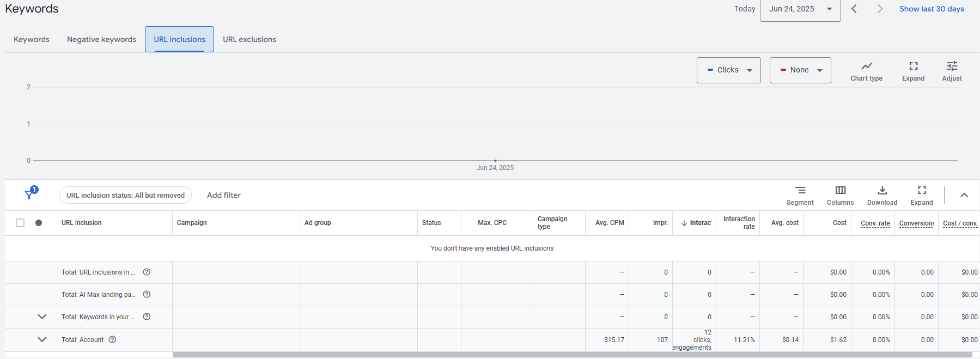
Task: Click Show last 30 days link
Action: 932,9
